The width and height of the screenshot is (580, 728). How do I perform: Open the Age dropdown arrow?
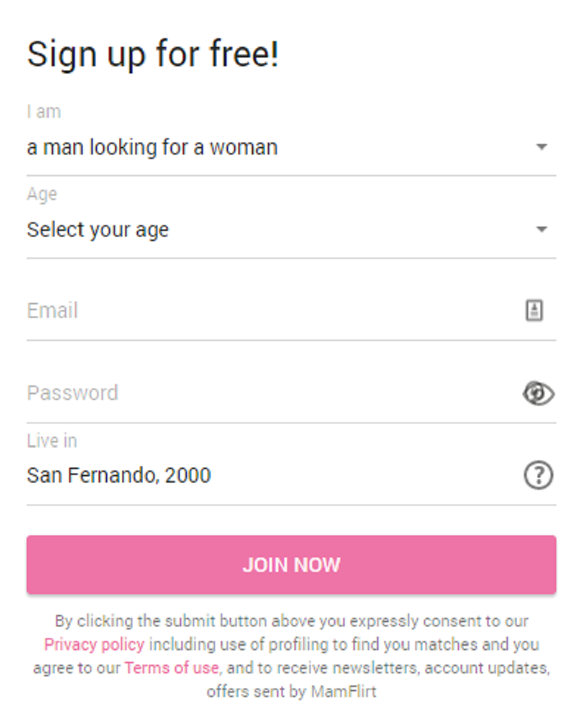[541, 229]
